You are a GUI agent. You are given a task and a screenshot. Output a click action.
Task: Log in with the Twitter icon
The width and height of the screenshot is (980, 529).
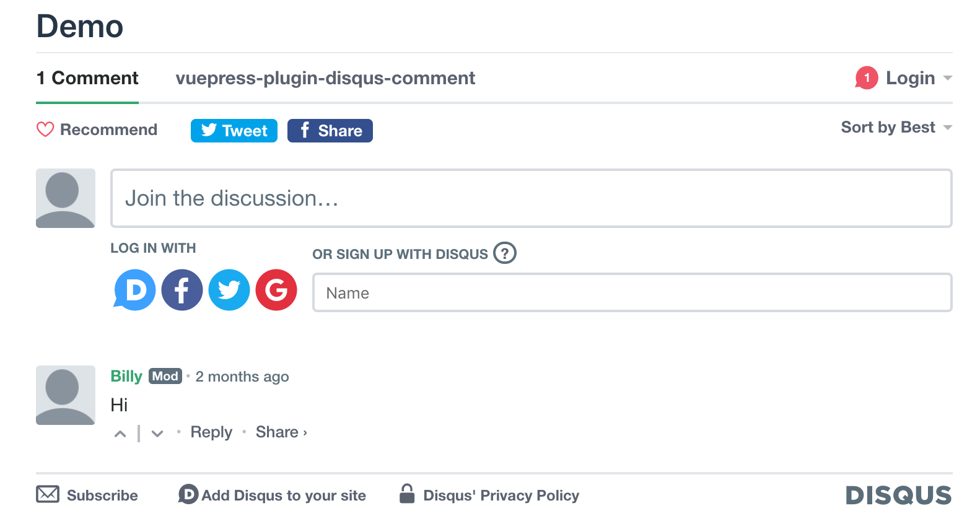pos(229,290)
